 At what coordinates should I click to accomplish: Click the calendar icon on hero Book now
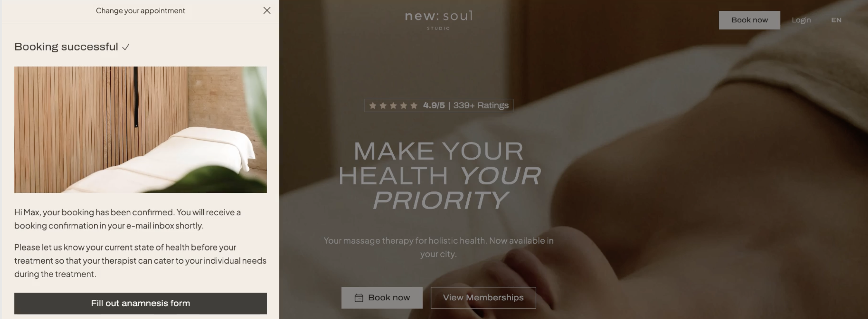pos(359,298)
